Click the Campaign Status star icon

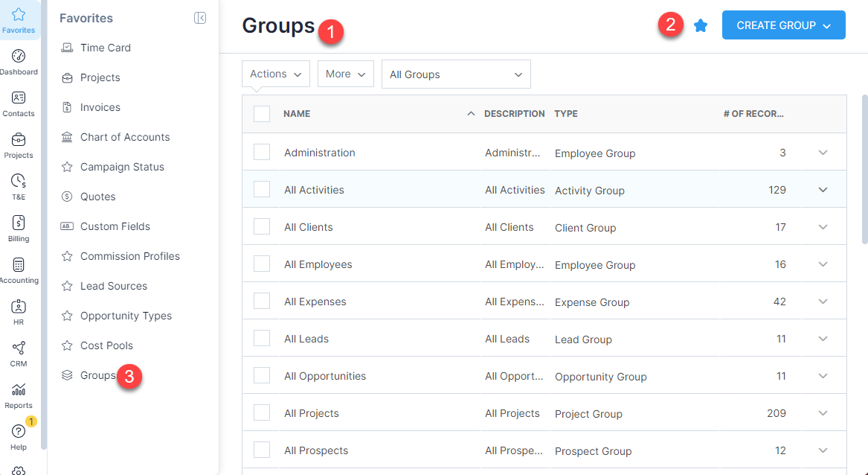coord(67,167)
